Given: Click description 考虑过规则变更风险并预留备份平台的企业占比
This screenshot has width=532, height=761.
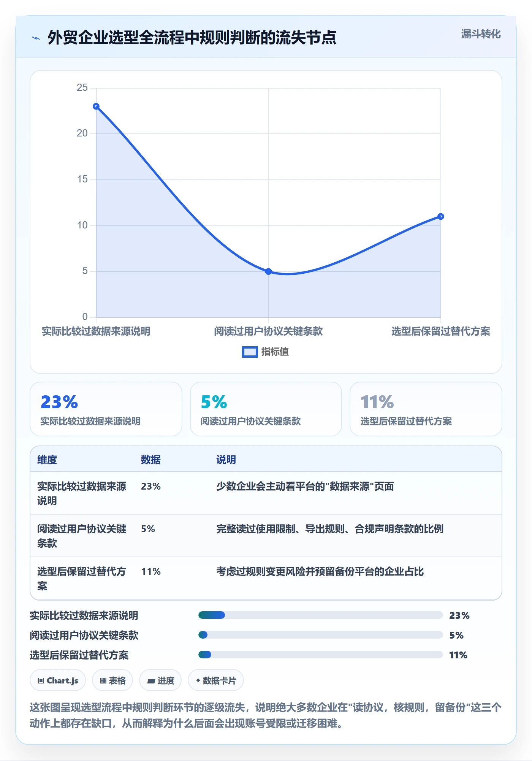Looking at the screenshot, I should point(320,572).
